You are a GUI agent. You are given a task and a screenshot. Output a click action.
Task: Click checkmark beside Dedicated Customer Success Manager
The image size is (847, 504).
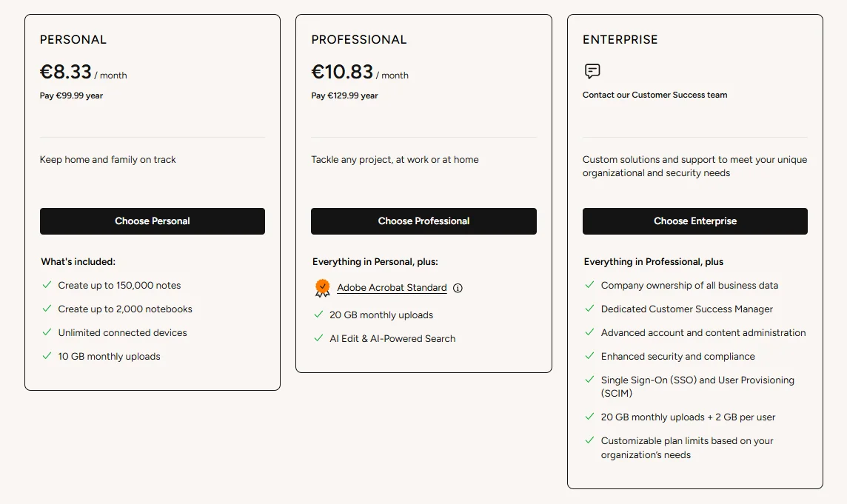click(x=589, y=309)
